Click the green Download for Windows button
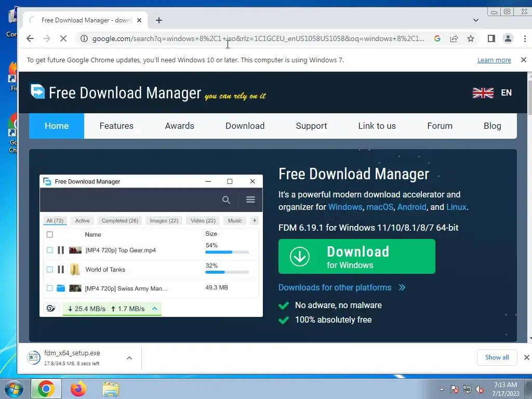532x399 pixels. click(x=356, y=257)
